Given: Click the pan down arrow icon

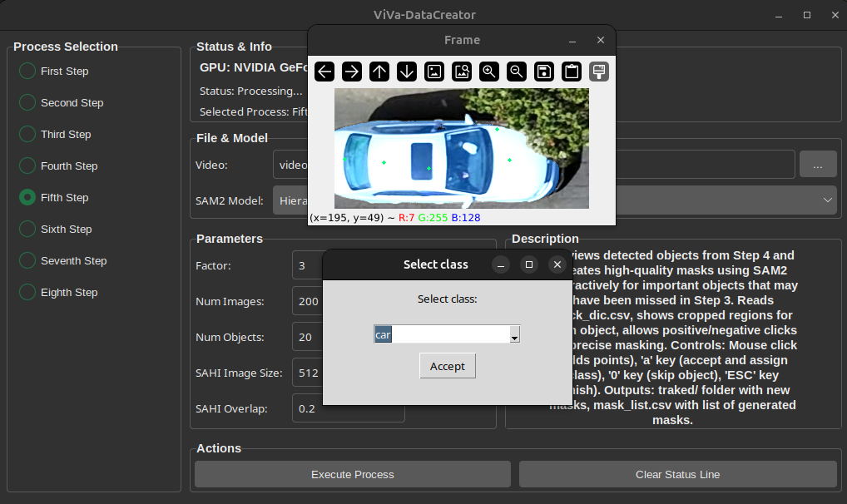Looking at the screenshot, I should click(x=407, y=72).
